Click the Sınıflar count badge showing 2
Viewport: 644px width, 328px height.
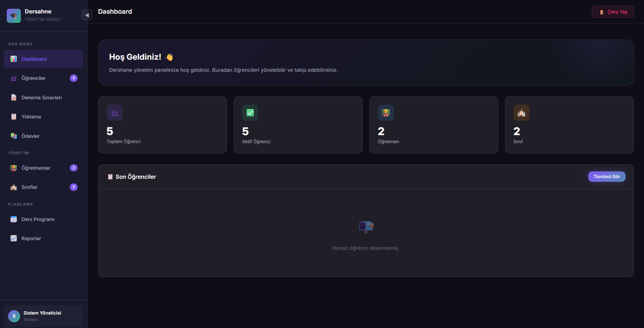(74, 187)
